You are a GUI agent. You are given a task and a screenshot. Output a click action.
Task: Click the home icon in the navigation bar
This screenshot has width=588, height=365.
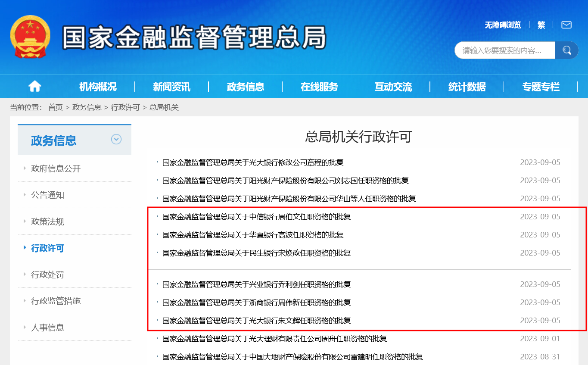[35, 87]
